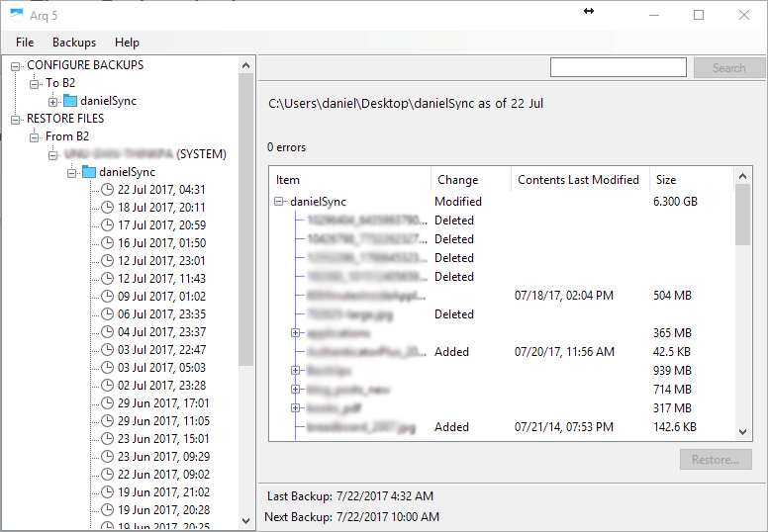Click clock icon for 29 Jun 2017, 17:01
The image size is (768, 532).
107,402
